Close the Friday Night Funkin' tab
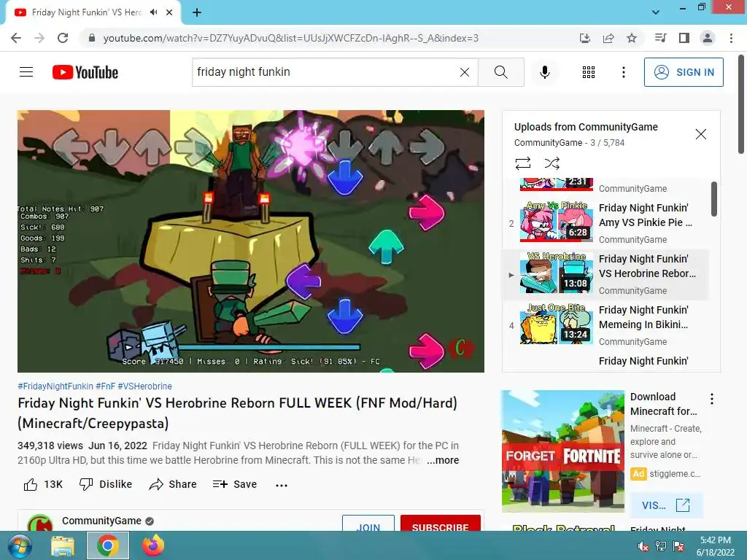Viewport: 747px width, 560px height. coord(169,12)
